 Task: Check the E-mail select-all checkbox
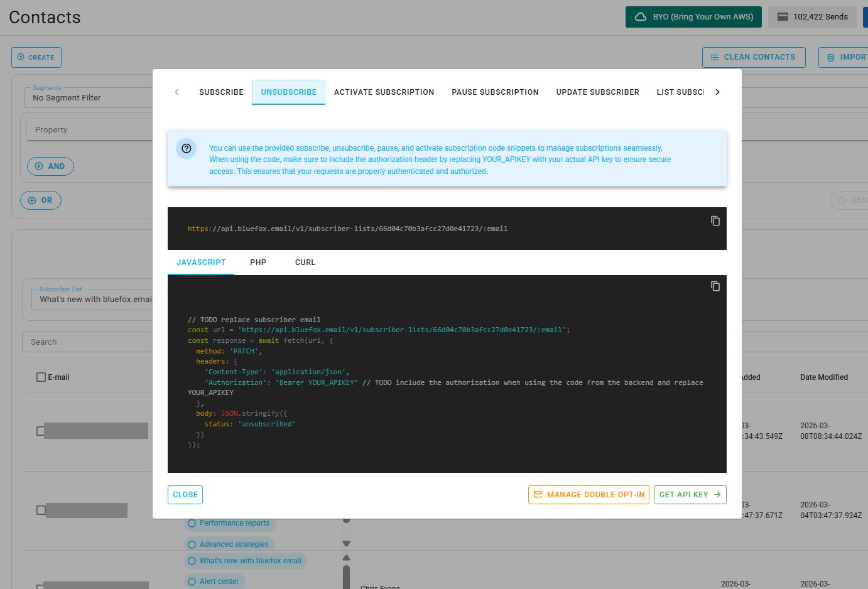(x=41, y=377)
